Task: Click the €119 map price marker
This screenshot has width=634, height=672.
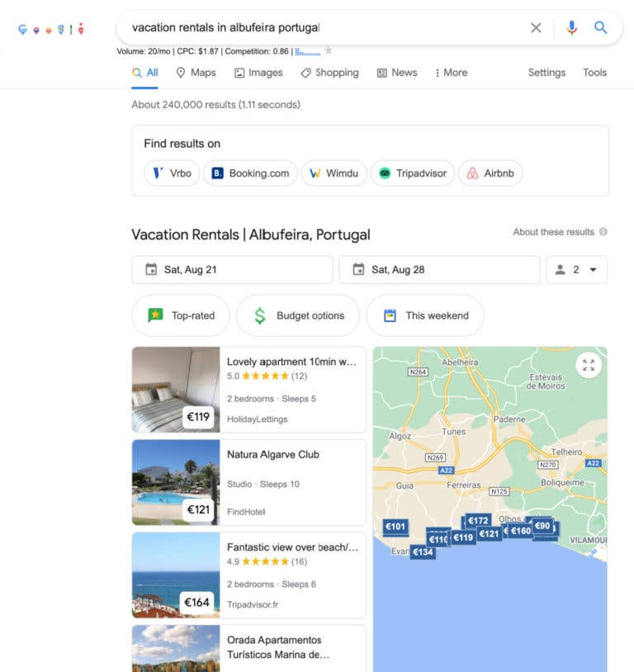Action: (463, 537)
